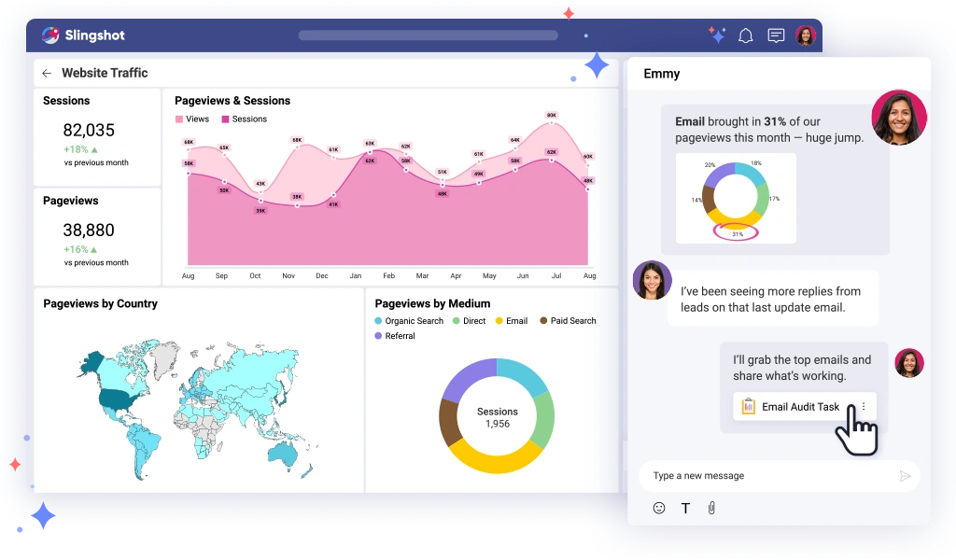Open Email Audit Task options menu
The image size is (956, 560).
click(x=864, y=406)
